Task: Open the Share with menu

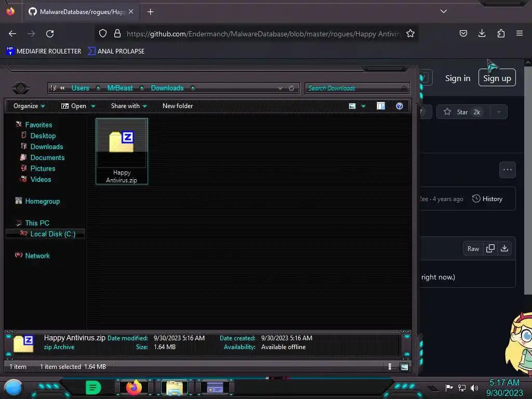Action: click(129, 106)
